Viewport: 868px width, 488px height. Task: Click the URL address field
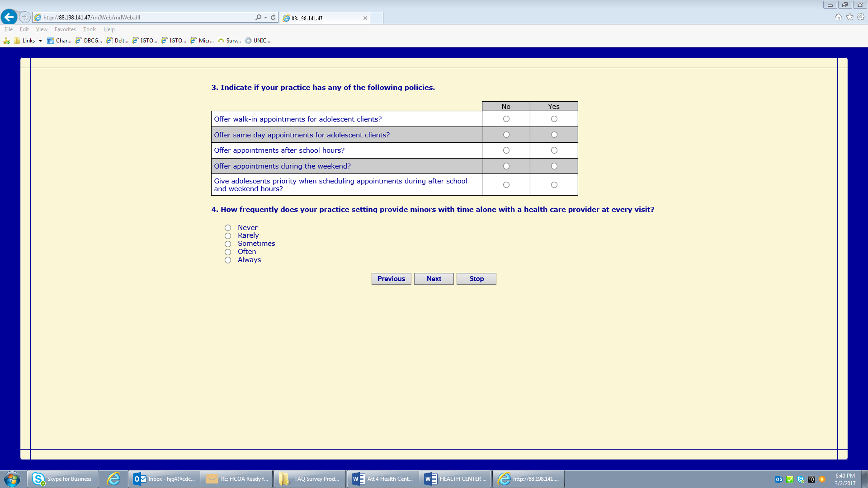point(145,18)
